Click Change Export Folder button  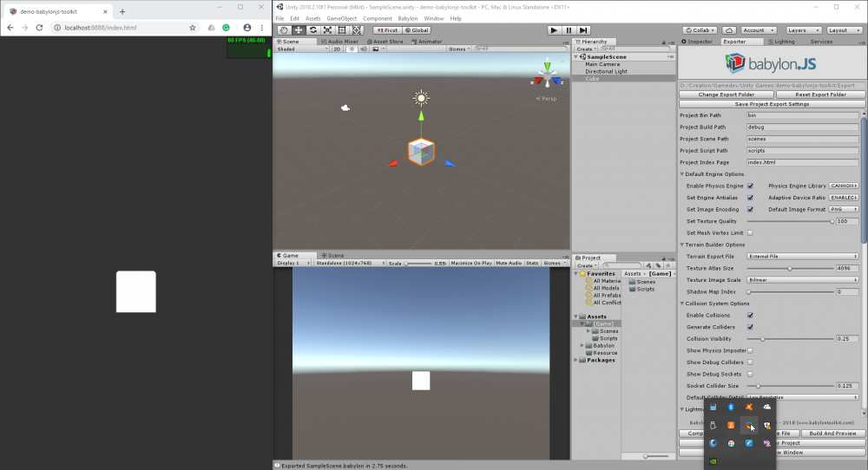click(727, 95)
